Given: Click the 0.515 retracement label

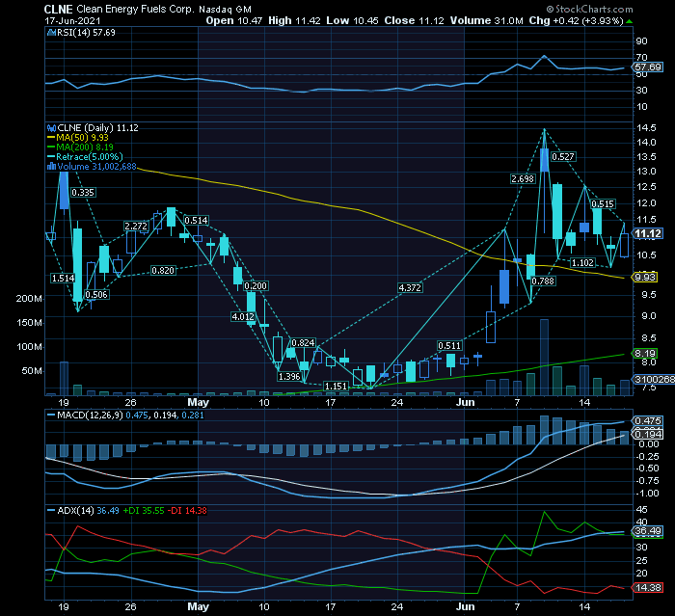Looking at the screenshot, I should tap(603, 204).
